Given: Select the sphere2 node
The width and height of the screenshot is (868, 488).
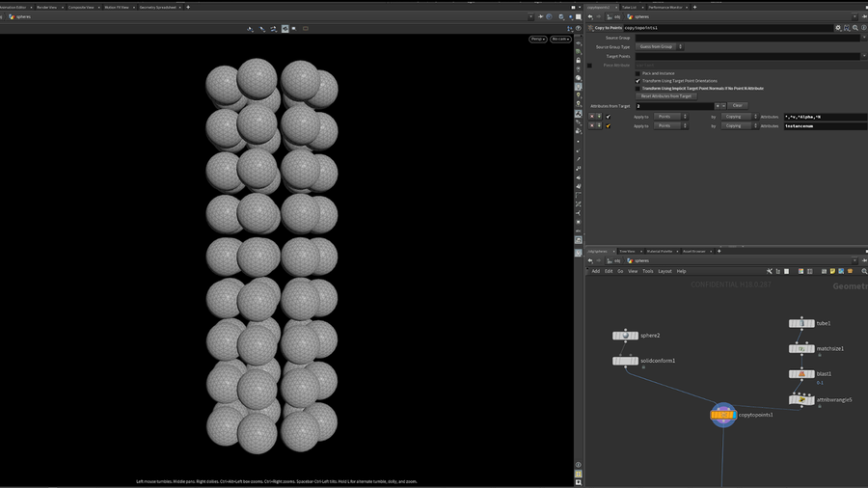Looking at the screenshot, I should (x=626, y=336).
